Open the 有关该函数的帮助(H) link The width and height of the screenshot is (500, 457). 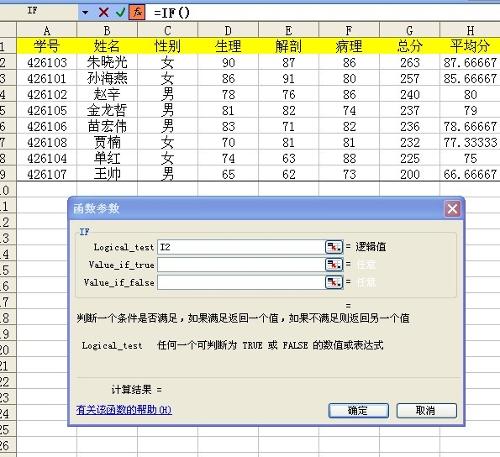(x=124, y=410)
